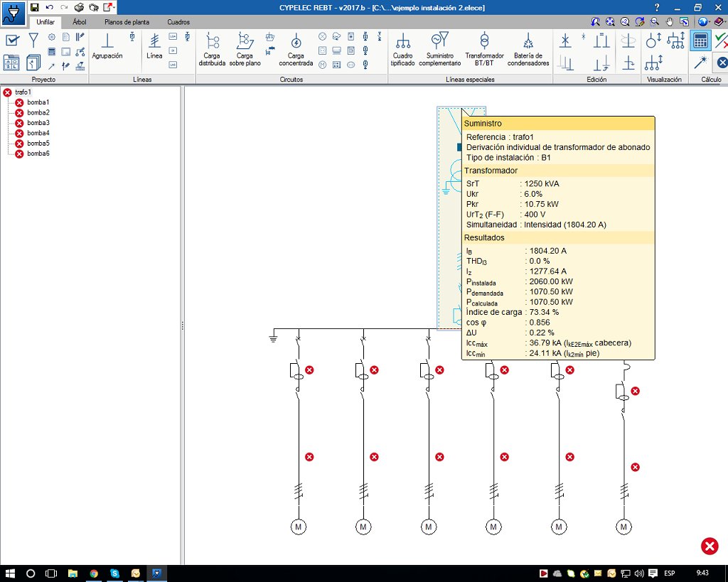Viewport: 728px width, 582px height.
Task: Select the crossed-circle lamp icon in Circuitos
Action: pos(322,36)
